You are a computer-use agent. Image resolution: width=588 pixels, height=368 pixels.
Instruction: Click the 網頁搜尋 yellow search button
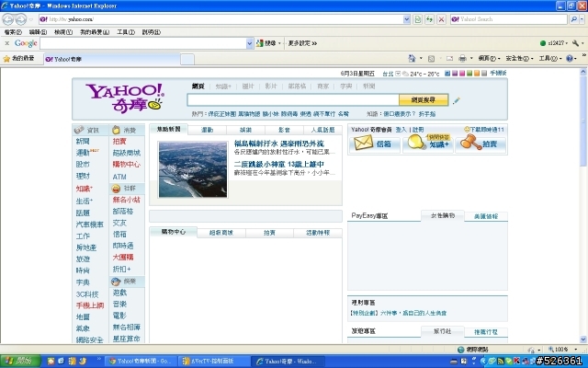(424, 100)
